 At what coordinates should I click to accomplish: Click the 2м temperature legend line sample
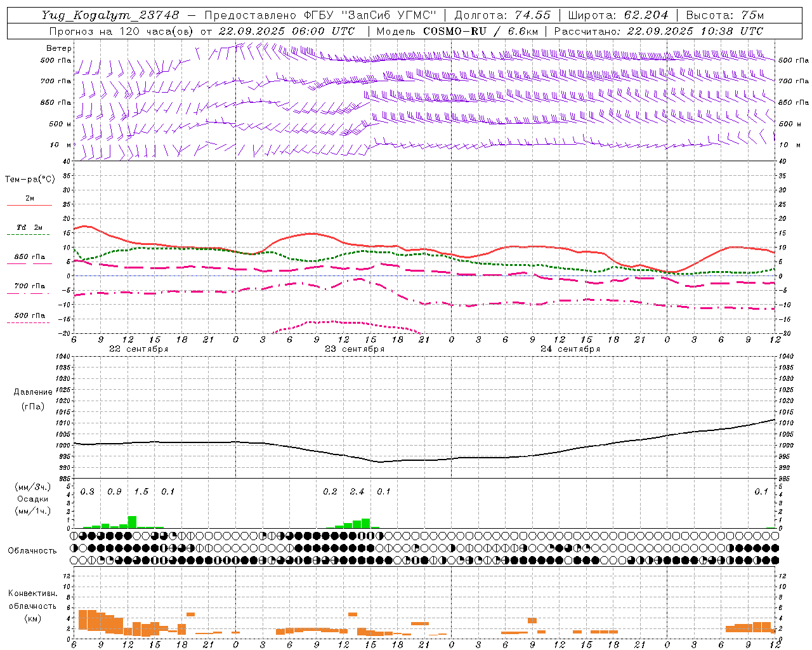tap(29, 205)
